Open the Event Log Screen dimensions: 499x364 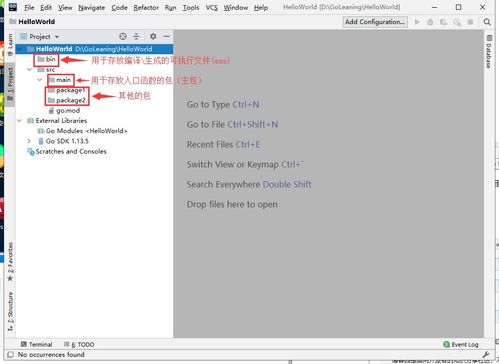[461, 344]
